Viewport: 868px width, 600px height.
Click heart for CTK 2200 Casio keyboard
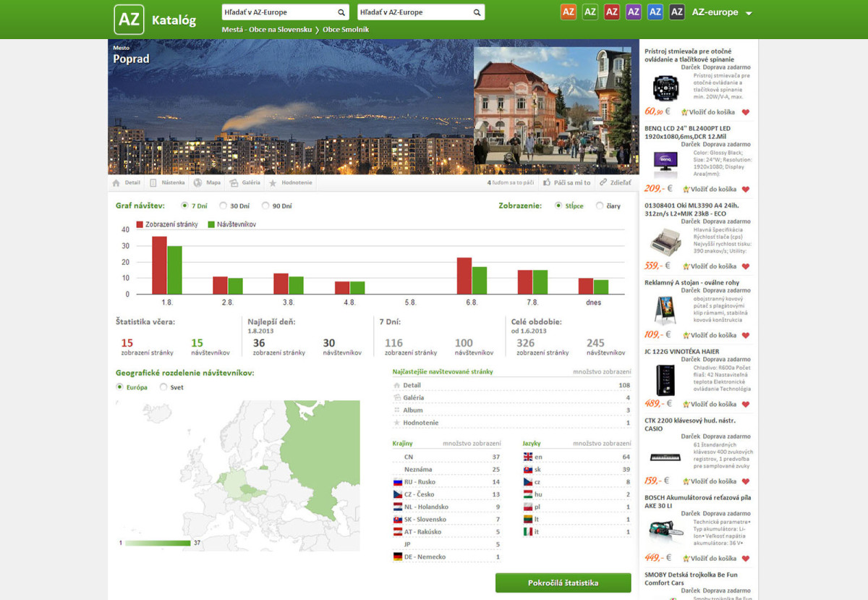click(746, 481)
